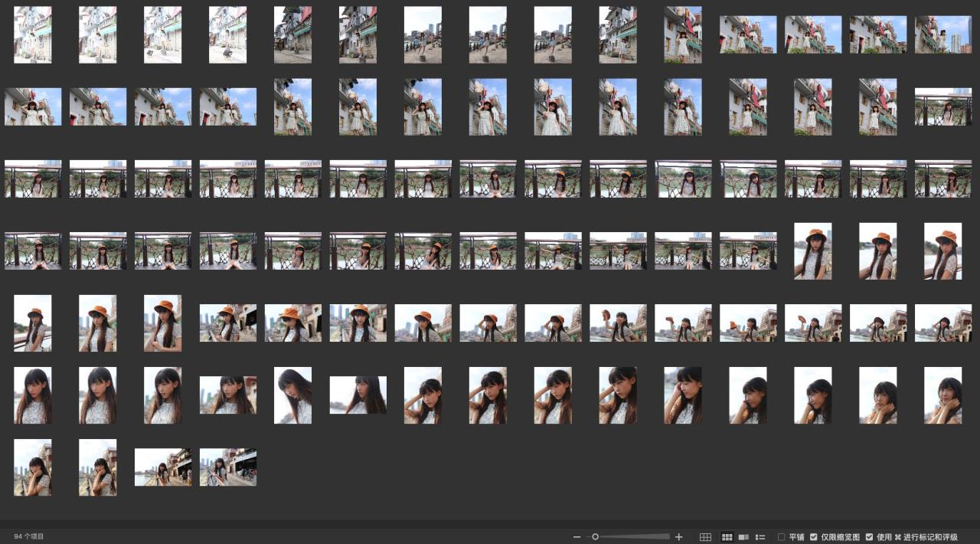Select the last thumbnail in the sixth row
Viewport: 980px width, 544px height.
coord(942,395)
